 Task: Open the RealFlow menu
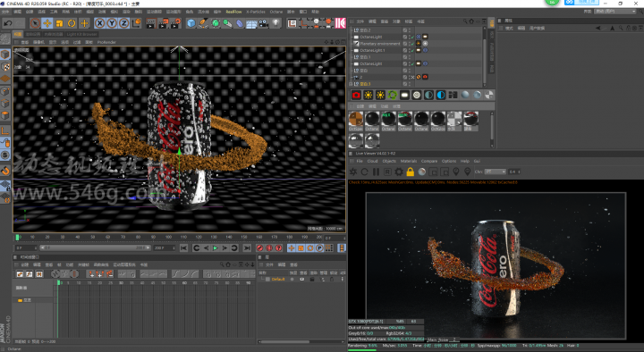[x=233, y=12]
